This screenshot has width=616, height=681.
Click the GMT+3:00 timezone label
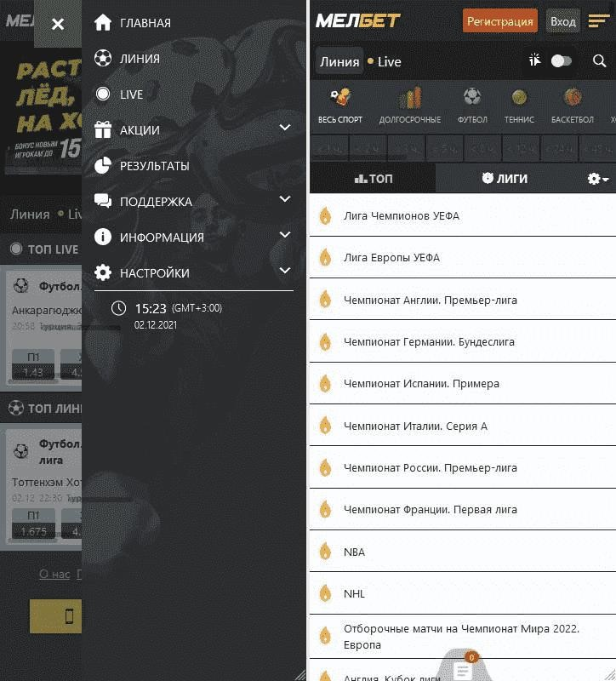(x=197, y=308)
